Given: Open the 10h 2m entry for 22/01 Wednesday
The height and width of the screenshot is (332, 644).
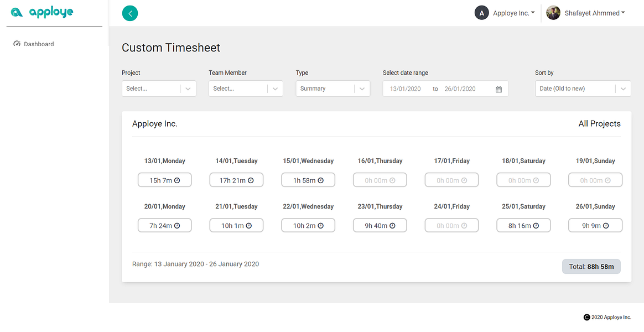Looking at the screenshot, I should 308,226.
